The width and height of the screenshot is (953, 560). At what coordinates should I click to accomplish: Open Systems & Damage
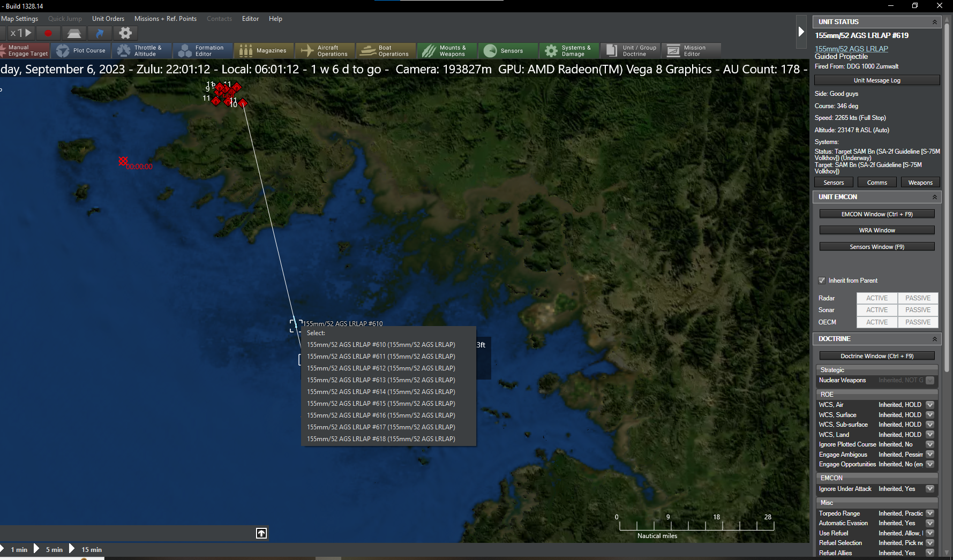click(x=570, y=51)
